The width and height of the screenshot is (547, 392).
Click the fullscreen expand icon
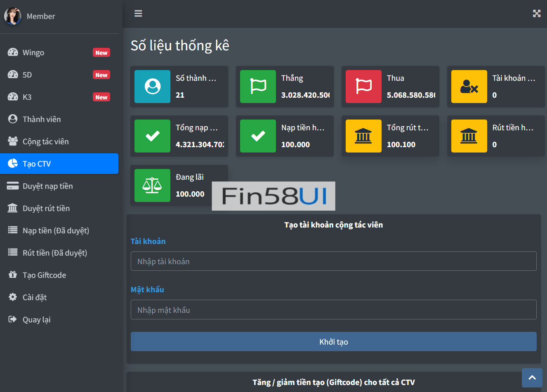pyautogui.click(x=536, y=14)
